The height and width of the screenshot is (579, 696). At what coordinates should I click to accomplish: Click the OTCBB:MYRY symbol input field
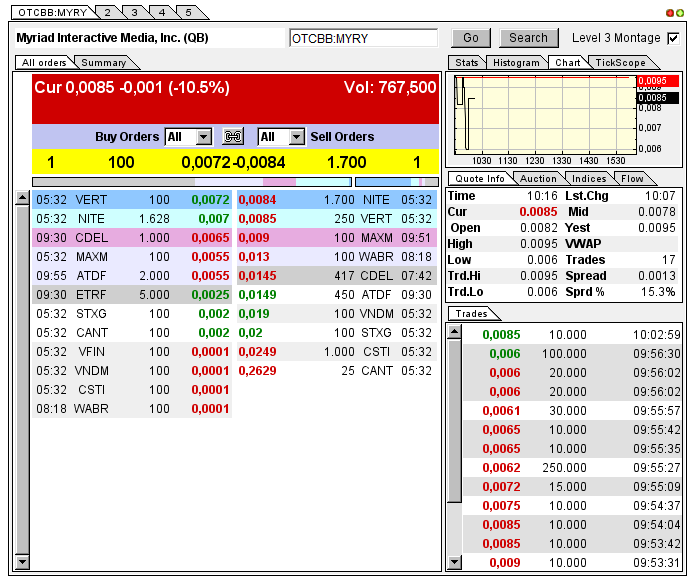pyautogui.click(x=364, y=38)
